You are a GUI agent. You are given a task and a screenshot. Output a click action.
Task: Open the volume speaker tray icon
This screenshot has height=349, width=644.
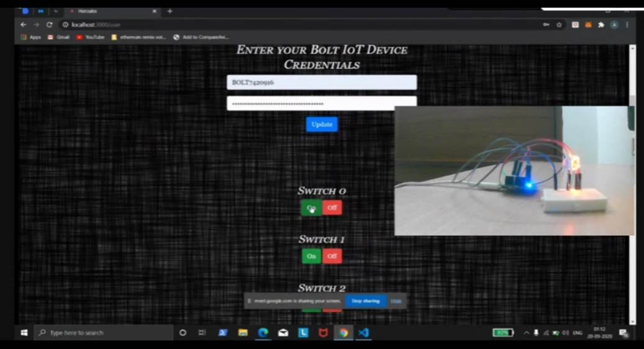(x=566, y=333)
